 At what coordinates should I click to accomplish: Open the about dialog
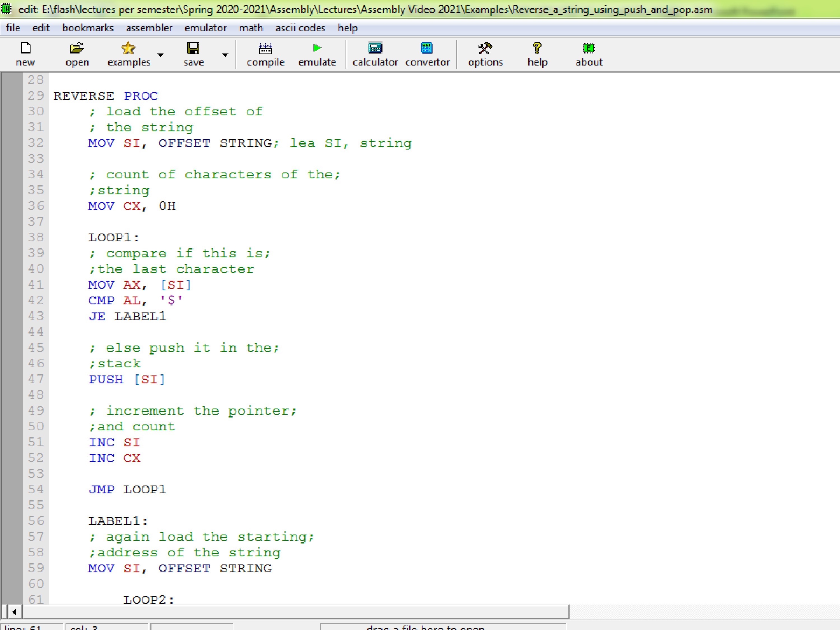pyautogui.click(x=589, y=54)
